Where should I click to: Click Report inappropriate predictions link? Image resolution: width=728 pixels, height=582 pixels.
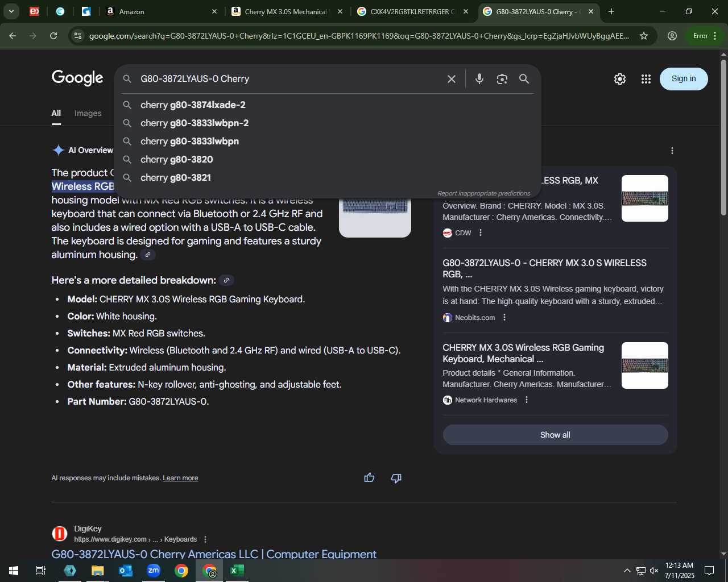pyautogui.click(x=483, y=193)
